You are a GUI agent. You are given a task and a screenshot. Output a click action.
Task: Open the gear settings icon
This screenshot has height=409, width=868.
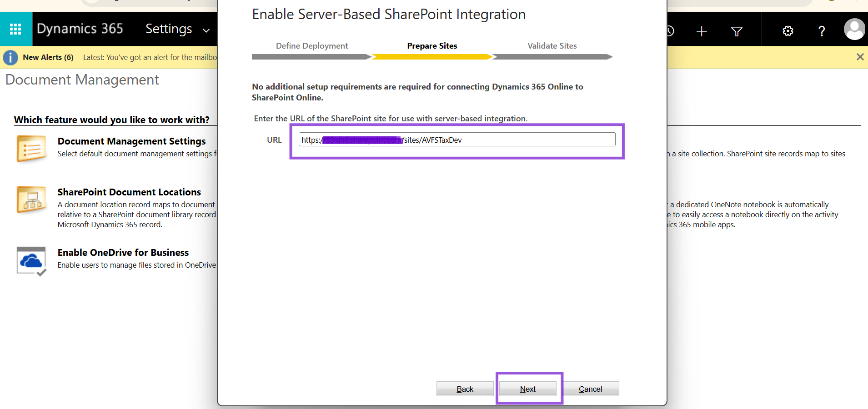(x=788, y=31)
